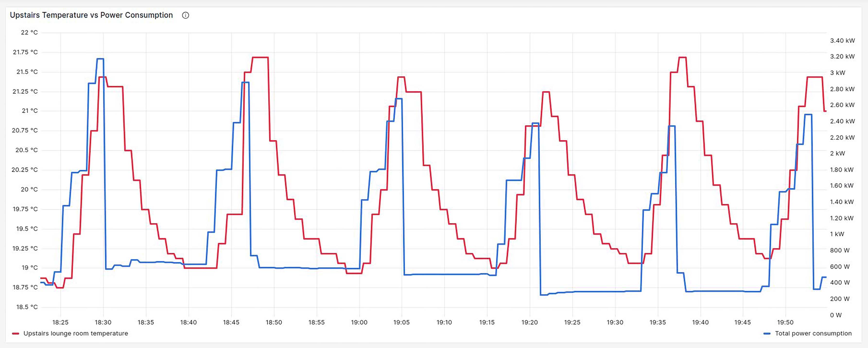
Task: Click the 19:00 time axis label
Action: click(x=359, y=322)
